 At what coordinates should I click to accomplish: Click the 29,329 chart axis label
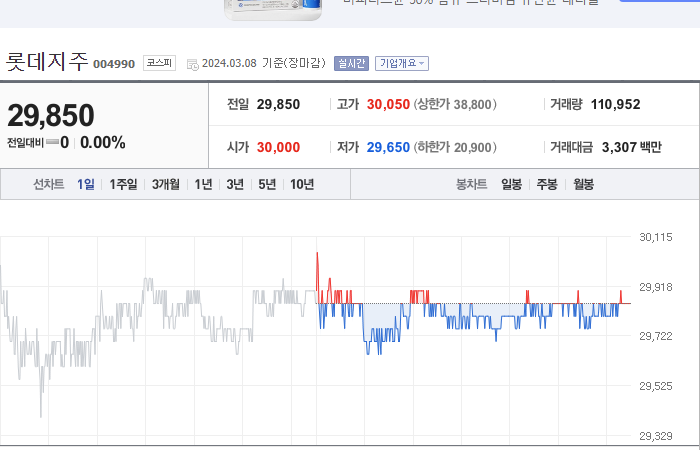(x=656, y=436)
